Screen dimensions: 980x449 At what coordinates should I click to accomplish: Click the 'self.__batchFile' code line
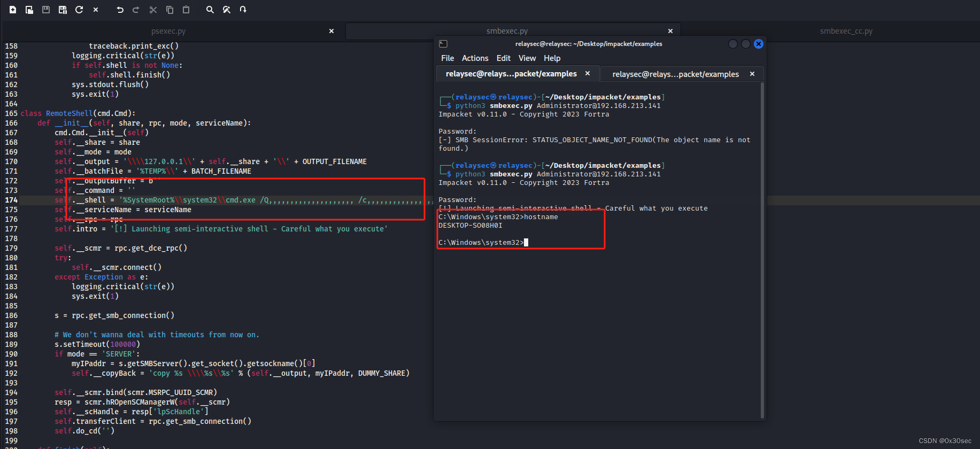coord(153,171)
